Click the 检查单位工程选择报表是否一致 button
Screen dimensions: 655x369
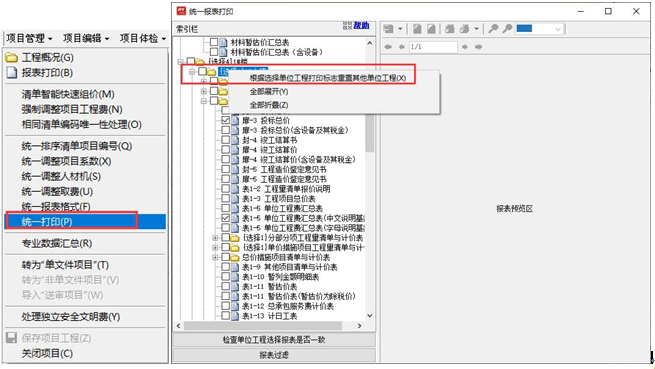click(274, 340)
